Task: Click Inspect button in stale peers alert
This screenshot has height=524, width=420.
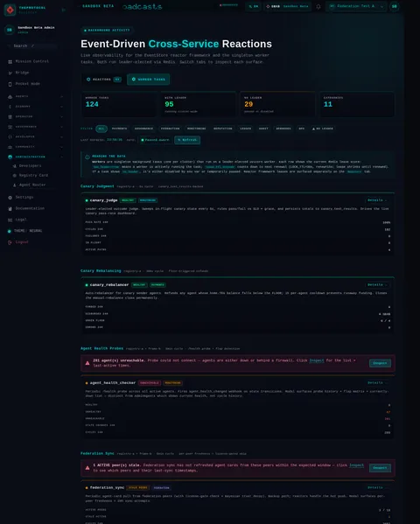Action: [380, 468]
